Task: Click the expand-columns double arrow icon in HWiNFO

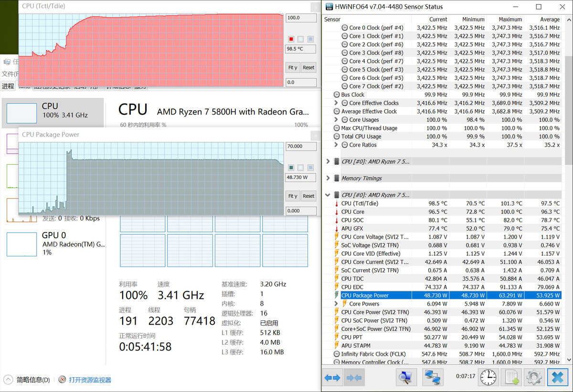Action: pos(332,377)
